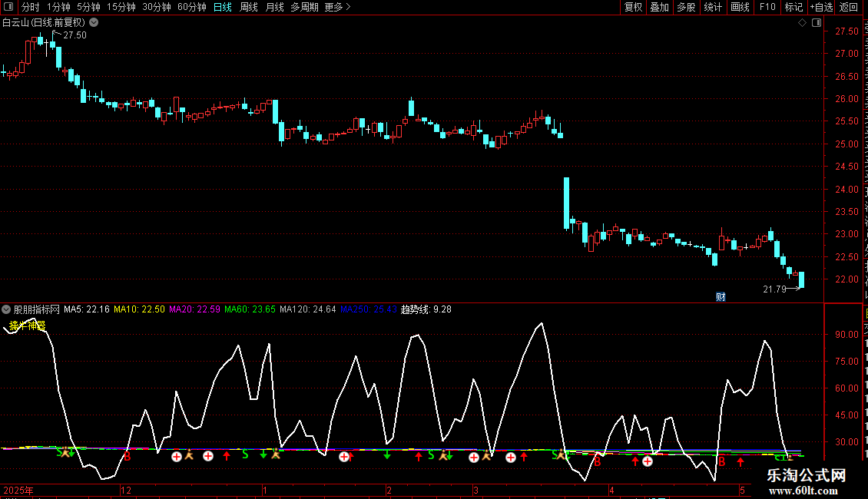Select the 1分钟 period
The image size is (868, 499).
(58, 7)
